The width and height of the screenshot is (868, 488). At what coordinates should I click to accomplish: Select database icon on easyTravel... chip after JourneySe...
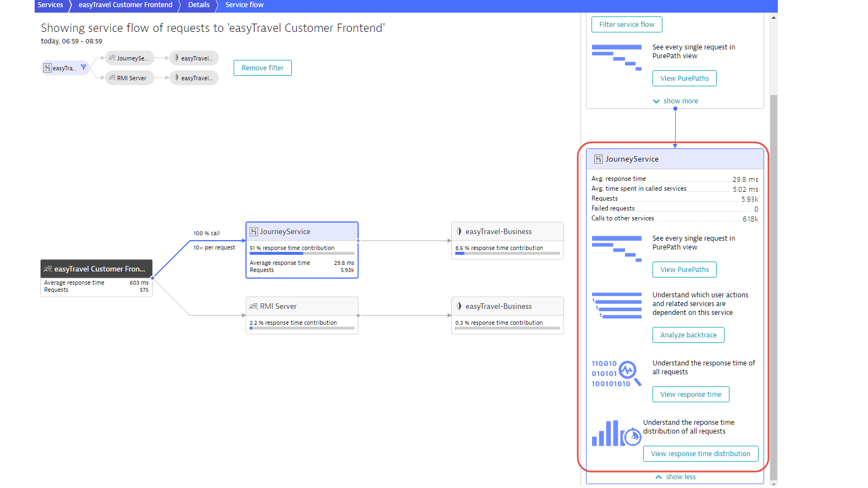point(176,58)
